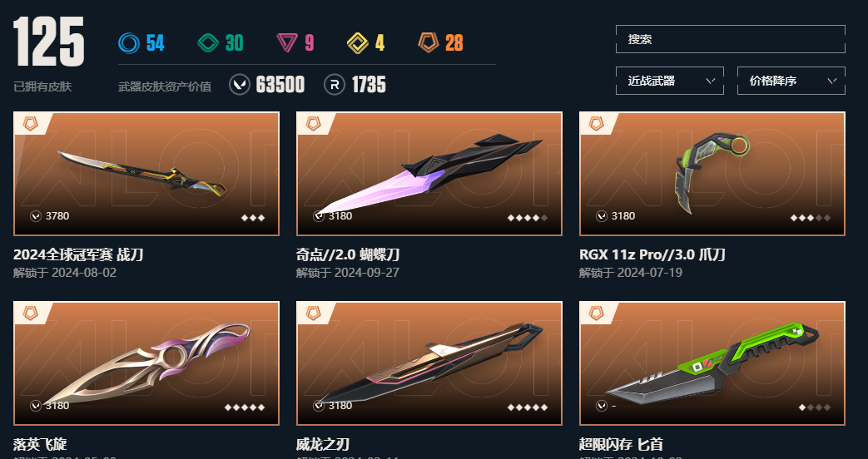Click the yellow Ultra tier diamond icon
868x459 pixels.
(358, 42)
